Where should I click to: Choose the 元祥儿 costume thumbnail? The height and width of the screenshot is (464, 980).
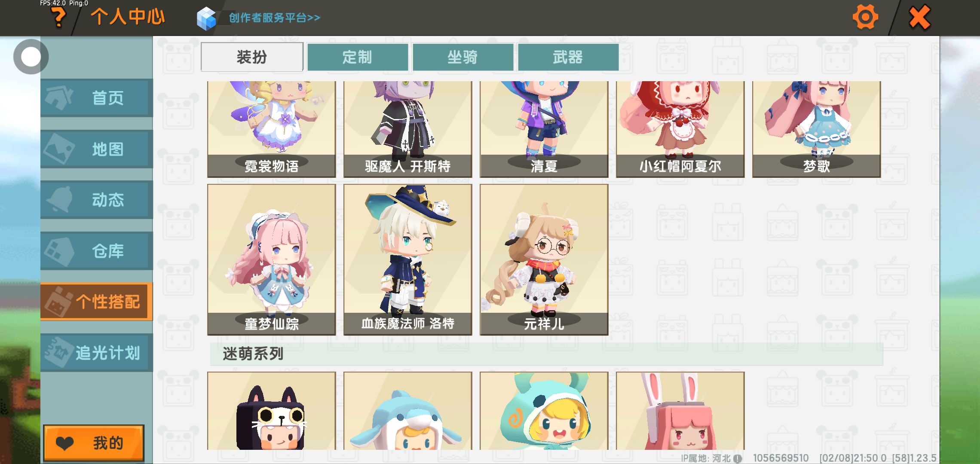[x=544, y=259]
